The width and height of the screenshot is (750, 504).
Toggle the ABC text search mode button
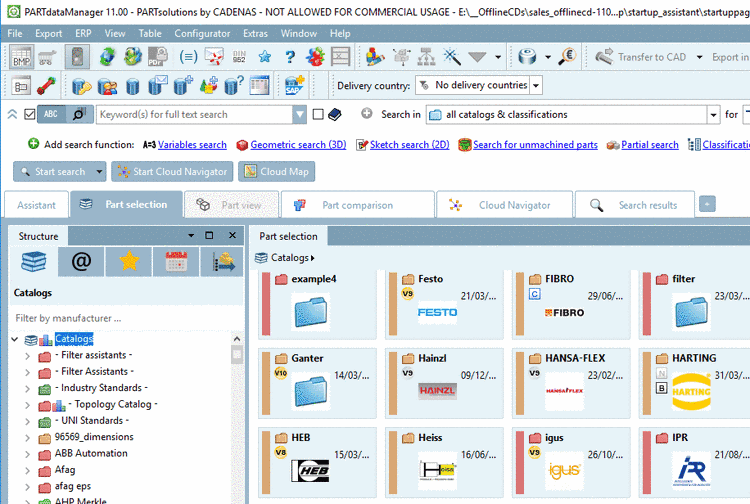[x=51, y=114]
